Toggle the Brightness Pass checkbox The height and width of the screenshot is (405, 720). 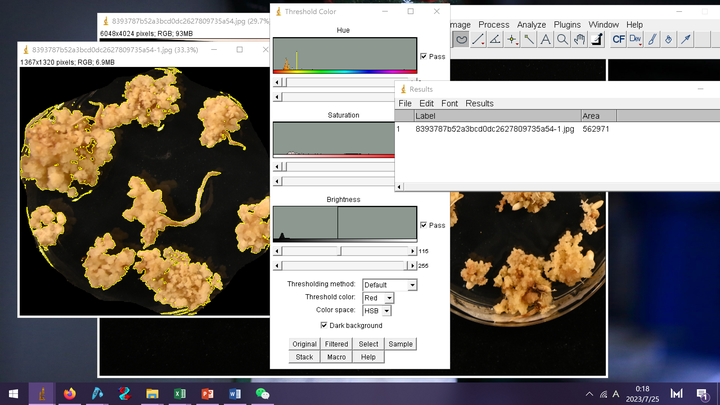click(x=424, y=225)
